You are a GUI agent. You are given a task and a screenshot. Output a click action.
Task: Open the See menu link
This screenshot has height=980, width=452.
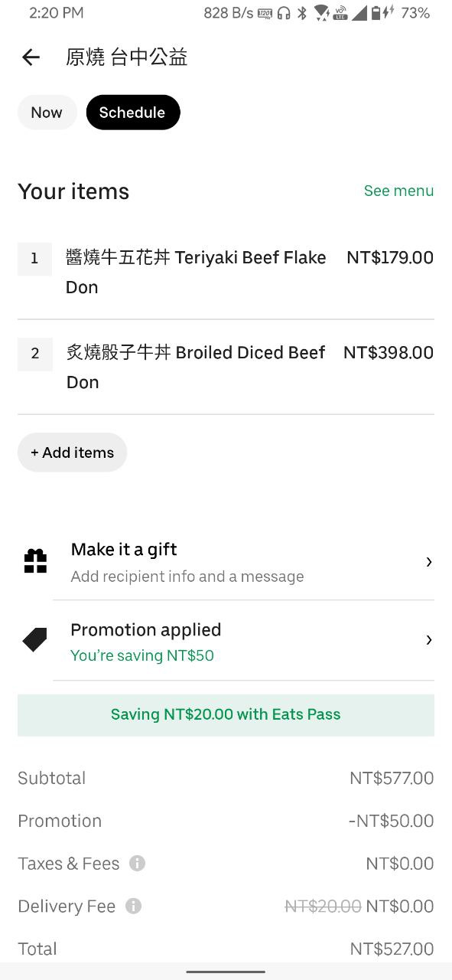coord(398,191)
